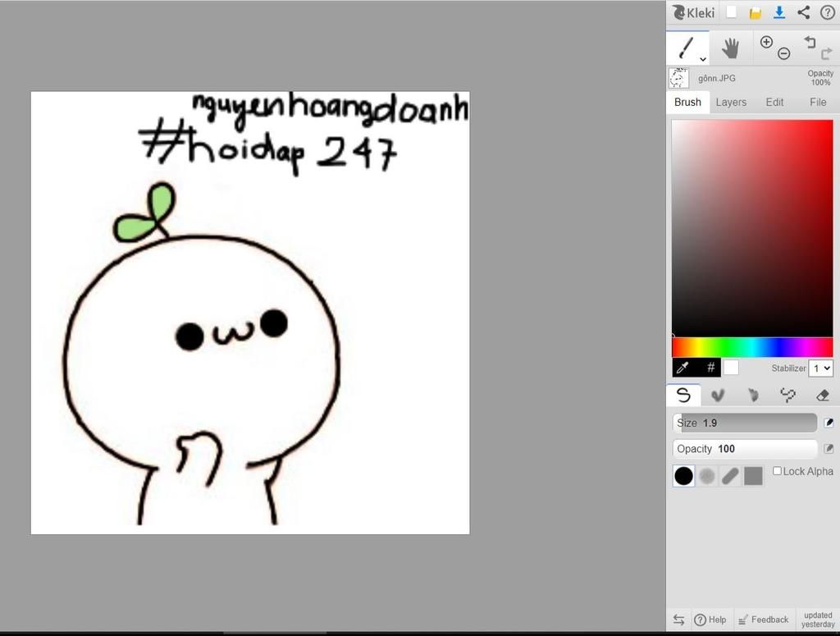Undo the last action

(x=810, y=42)
